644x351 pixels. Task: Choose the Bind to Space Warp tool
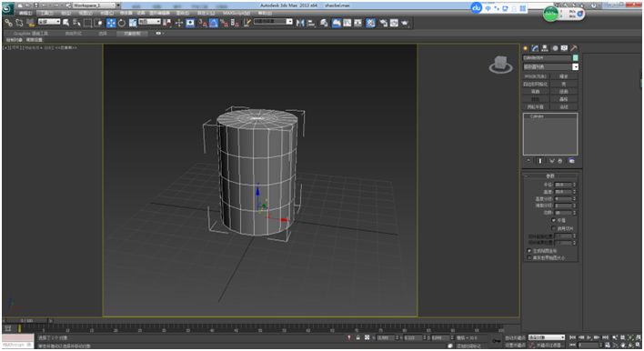31,23
